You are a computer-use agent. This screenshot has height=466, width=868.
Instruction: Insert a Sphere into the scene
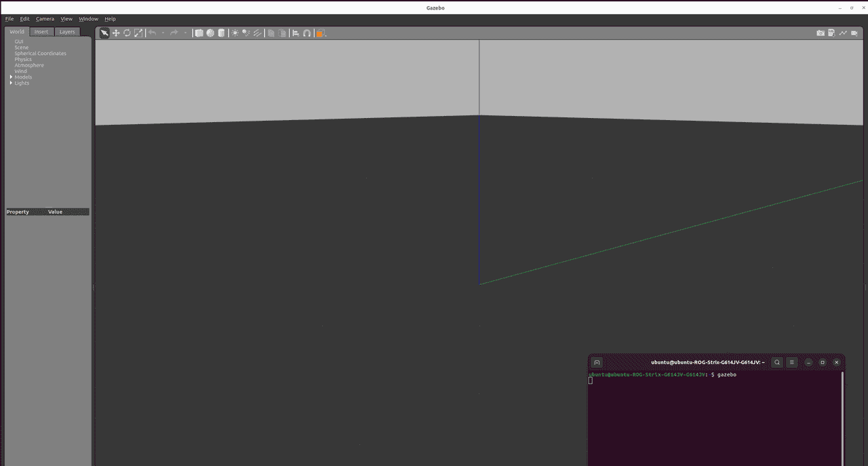[x=209, y=33]
